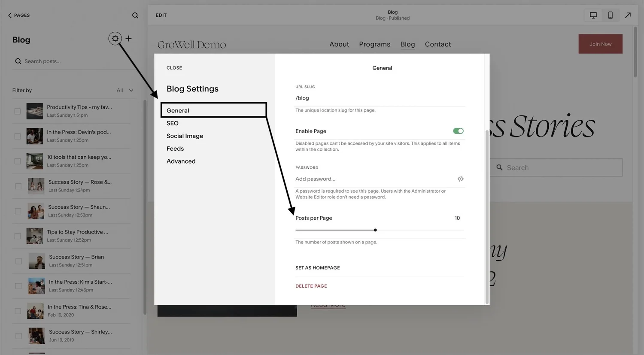This screenshot has width=644, height=355.
Task: Switch preview to desktop view icon
Action: (593, 15)
